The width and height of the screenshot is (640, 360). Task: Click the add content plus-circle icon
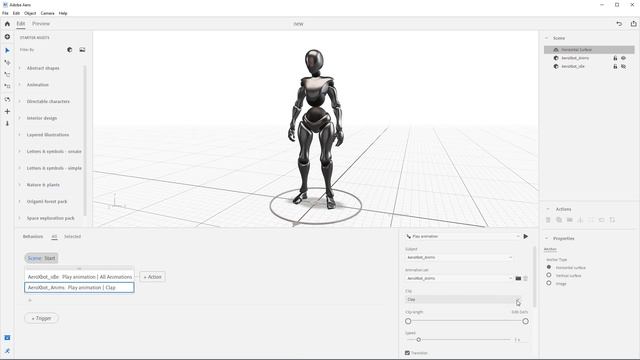(x=7, y=37)
